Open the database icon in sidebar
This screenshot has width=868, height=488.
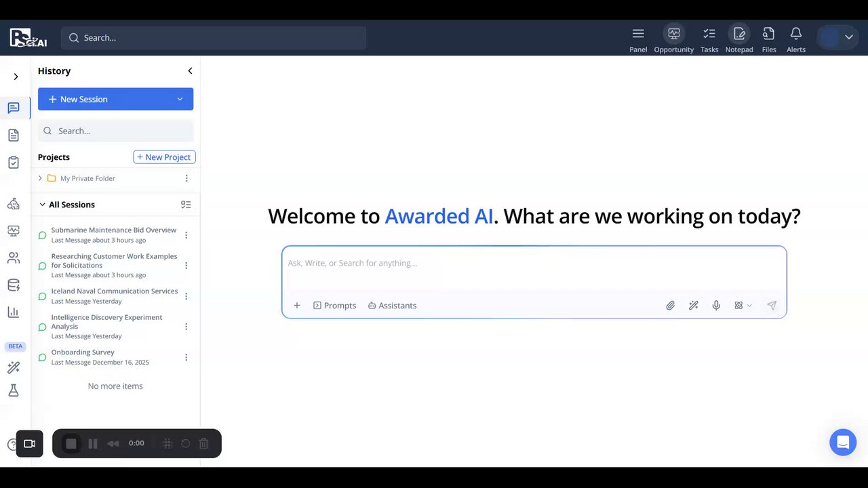(14, 285)
